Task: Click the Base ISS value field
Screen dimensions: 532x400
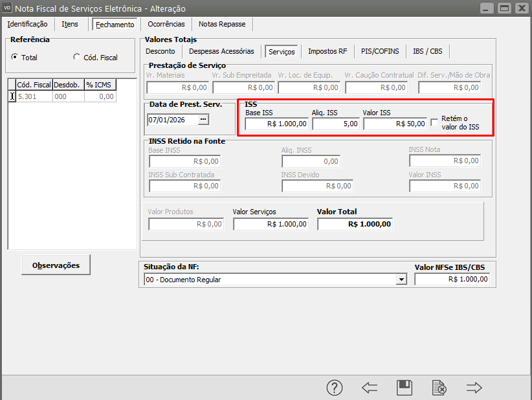Action: click(276, 124)
